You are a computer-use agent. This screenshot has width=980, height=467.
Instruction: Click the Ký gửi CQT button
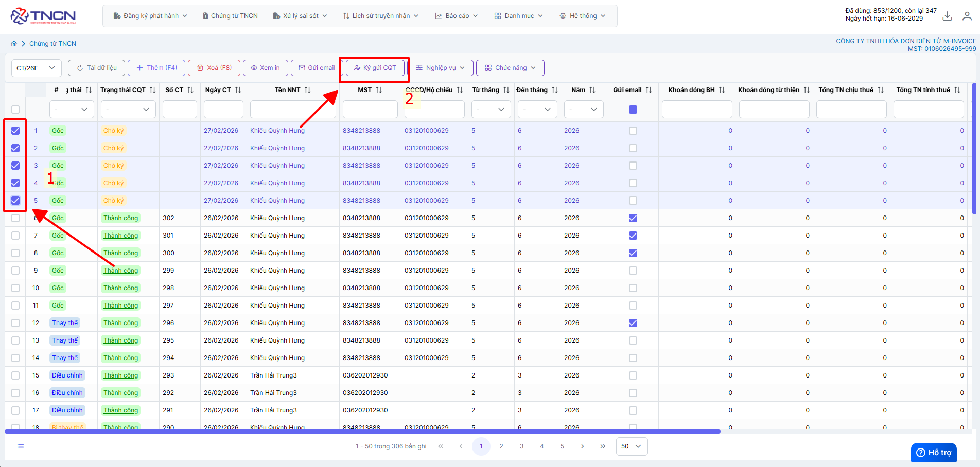(x=375, y=68)
